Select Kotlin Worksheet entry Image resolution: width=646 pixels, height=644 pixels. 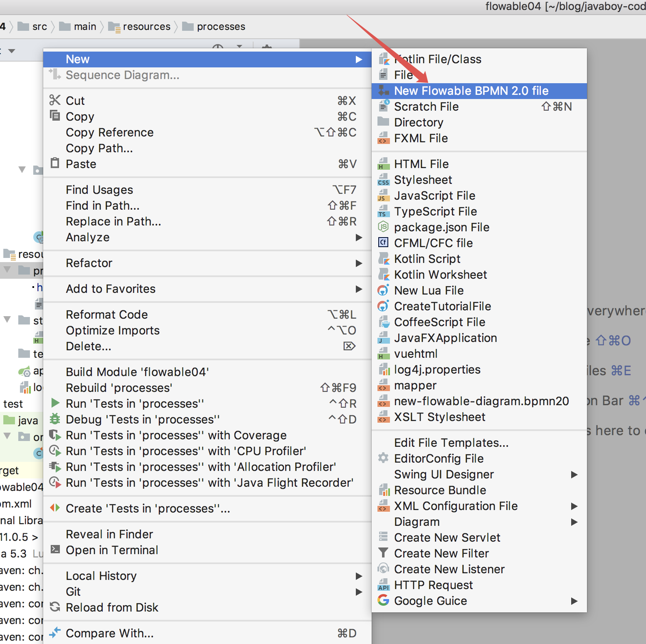(479, 275)
